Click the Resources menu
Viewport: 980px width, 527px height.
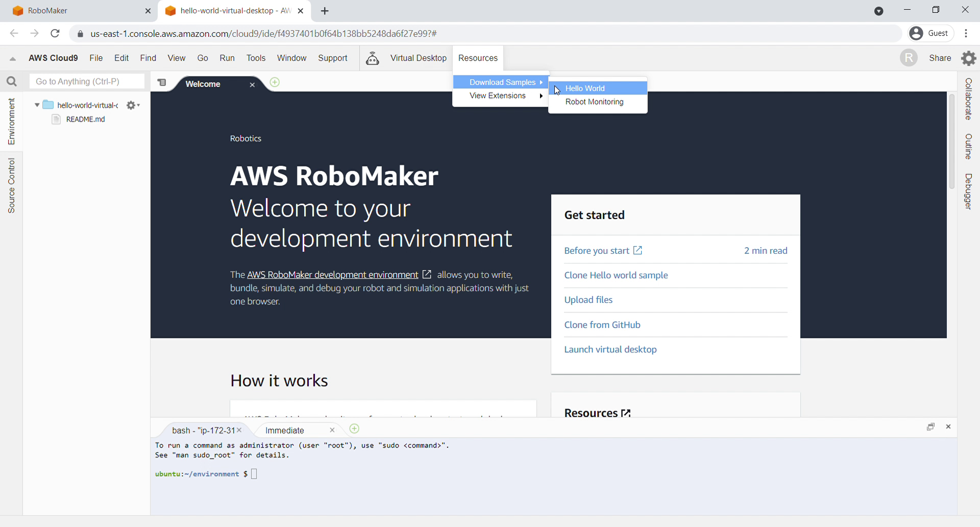coord(478,58)
